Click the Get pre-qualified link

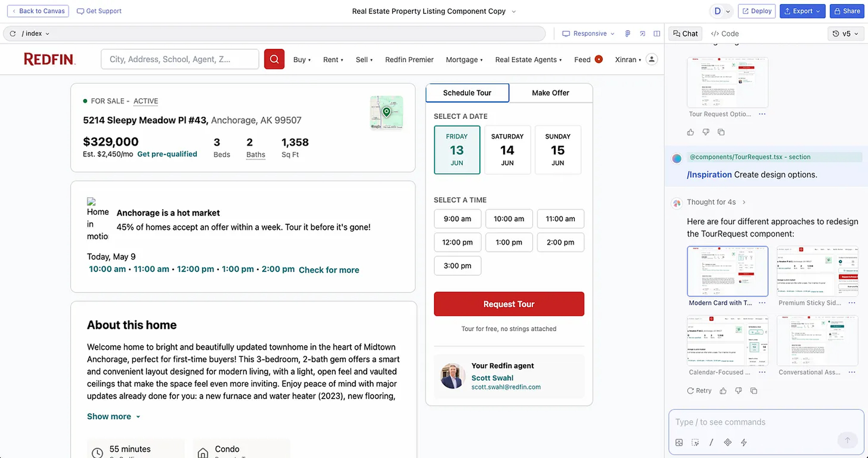[167, 154]
